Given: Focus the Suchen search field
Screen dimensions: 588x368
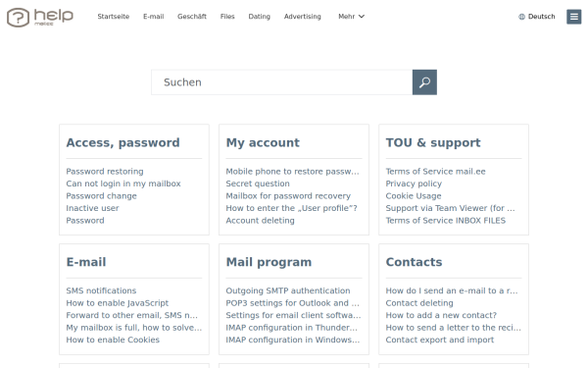Looking at the screenshot, I should [281, 82].
